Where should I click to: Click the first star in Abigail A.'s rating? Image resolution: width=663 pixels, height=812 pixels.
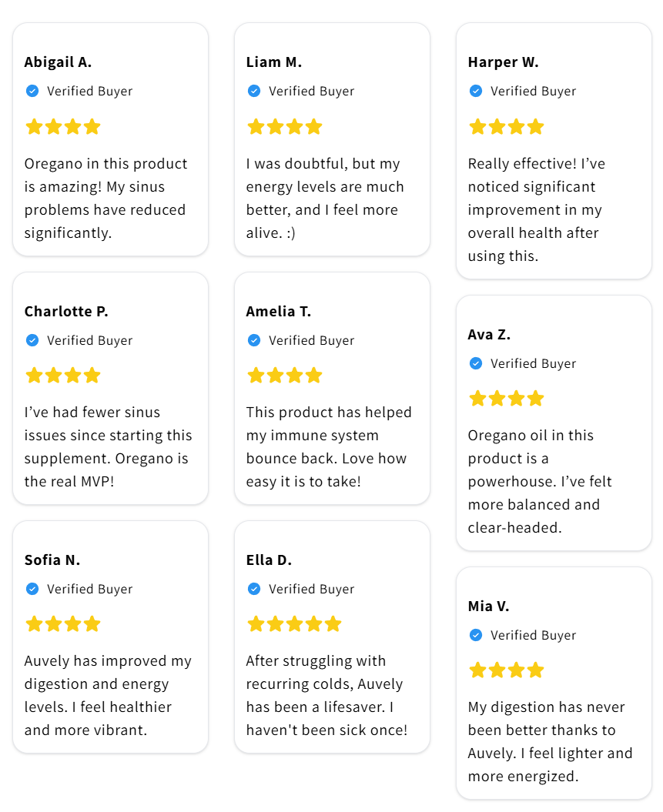(34, 126)
